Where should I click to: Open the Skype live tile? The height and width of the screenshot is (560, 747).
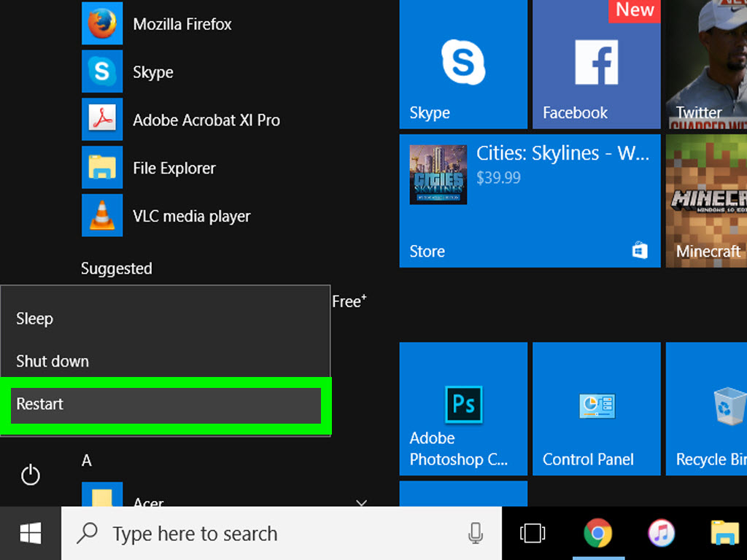click(463, 64)
